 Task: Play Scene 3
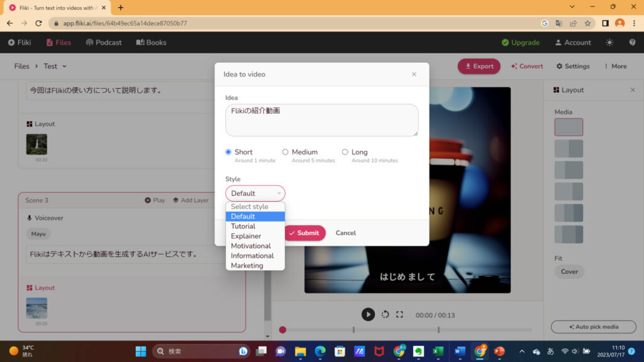[155, 200]
